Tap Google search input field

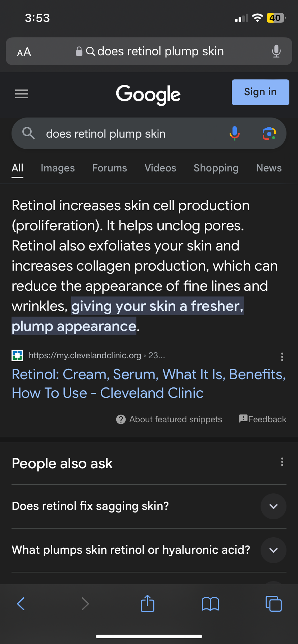(133, 134)
